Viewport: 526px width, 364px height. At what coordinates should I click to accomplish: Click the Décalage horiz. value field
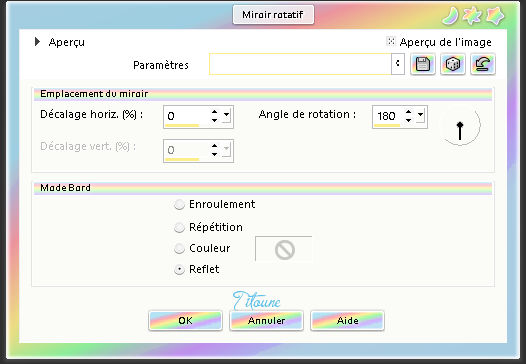(x=186, y=116)
